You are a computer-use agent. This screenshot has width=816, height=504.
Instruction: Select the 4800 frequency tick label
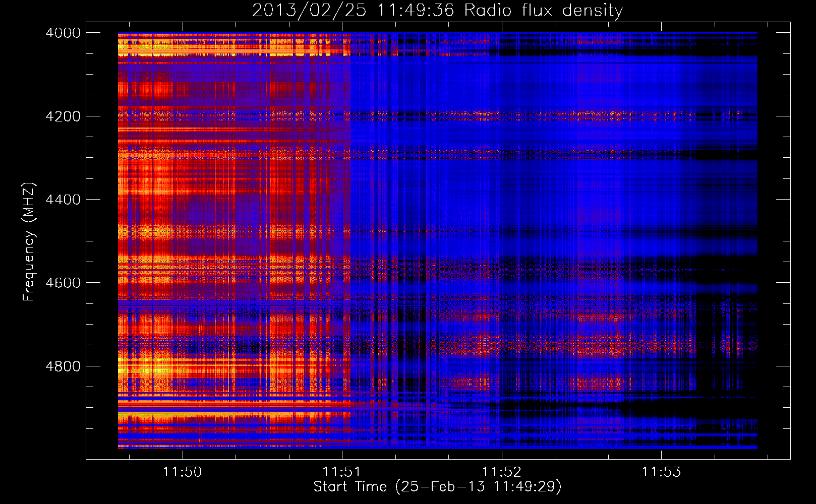pyautogui.click(x=63, y=366)
